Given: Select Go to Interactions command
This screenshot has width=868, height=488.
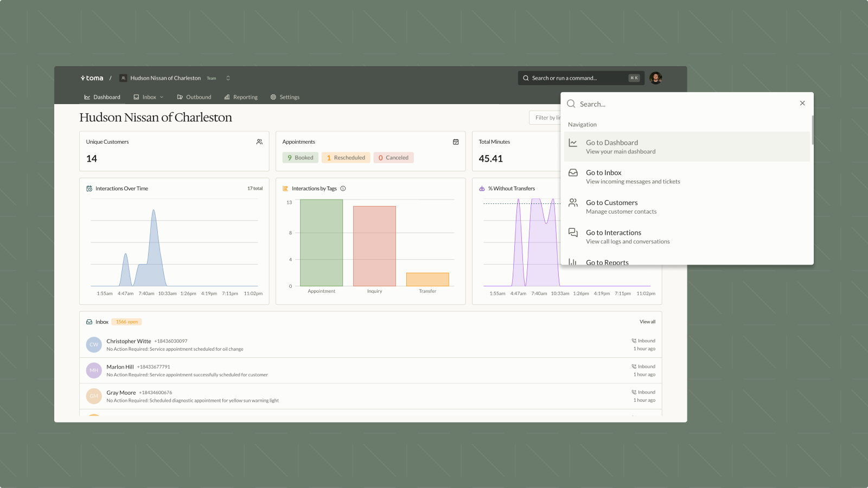Looking at the screenshot, I should [x=687, y=237].
